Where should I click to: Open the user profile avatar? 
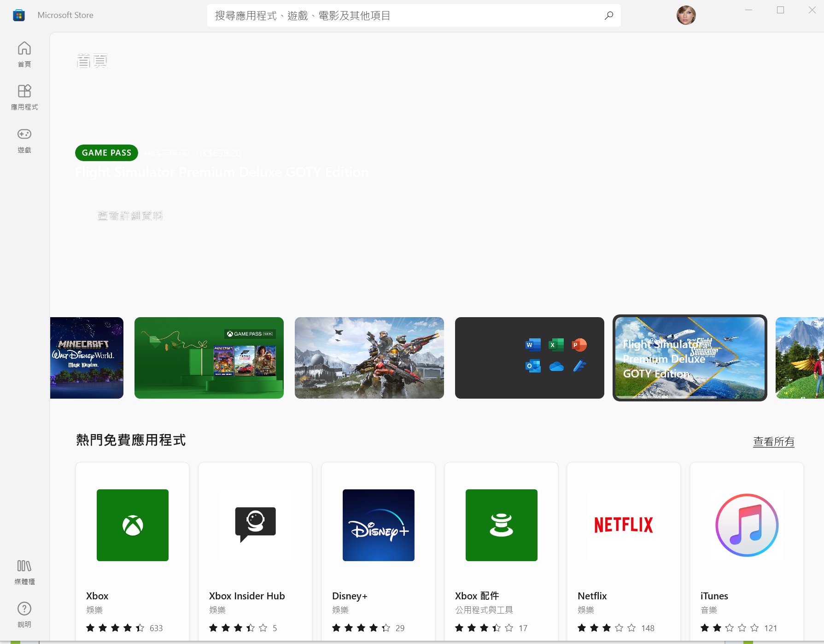pos(686,15)
